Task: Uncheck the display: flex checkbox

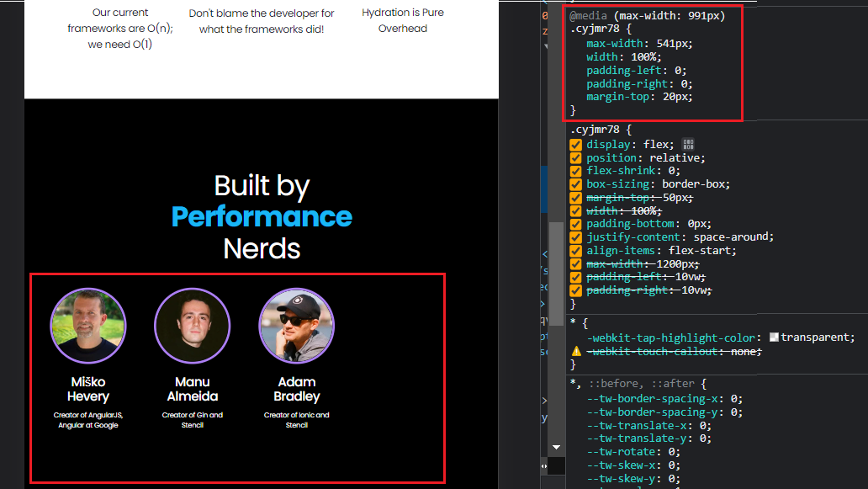Action: [575, 145]
